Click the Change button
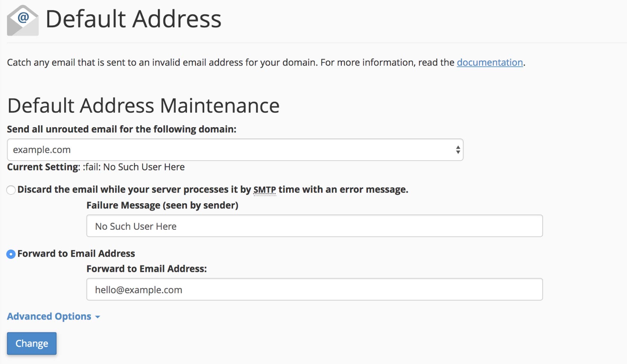 pyautogui.click(x=32, y=343)
